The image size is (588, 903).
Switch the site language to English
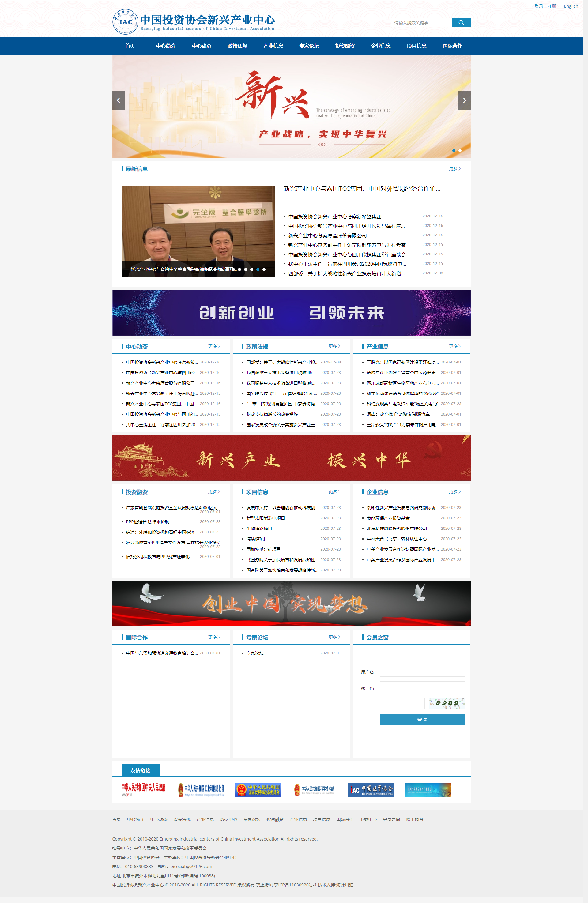(571, 6)
